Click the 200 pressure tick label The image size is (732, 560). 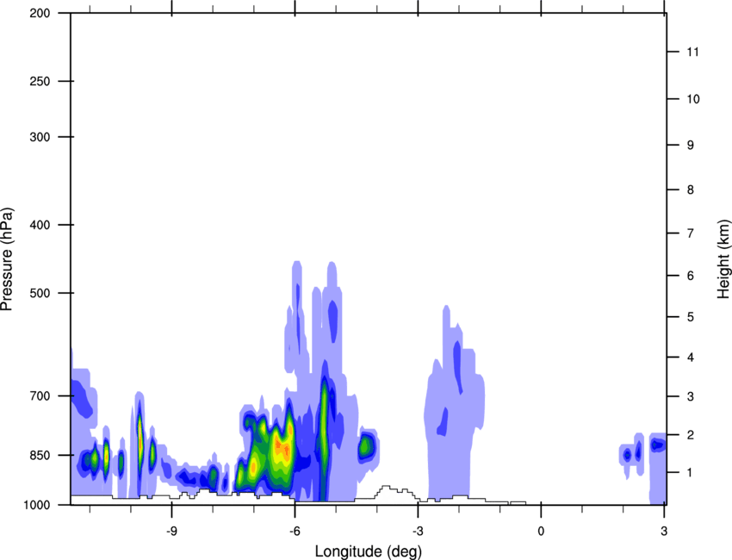click(40, 13)
